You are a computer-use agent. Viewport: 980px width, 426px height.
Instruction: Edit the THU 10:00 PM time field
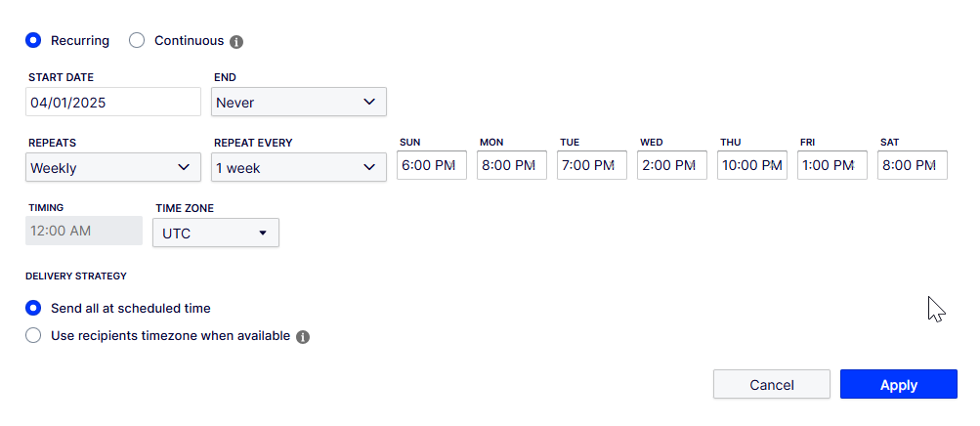[752, 165]
